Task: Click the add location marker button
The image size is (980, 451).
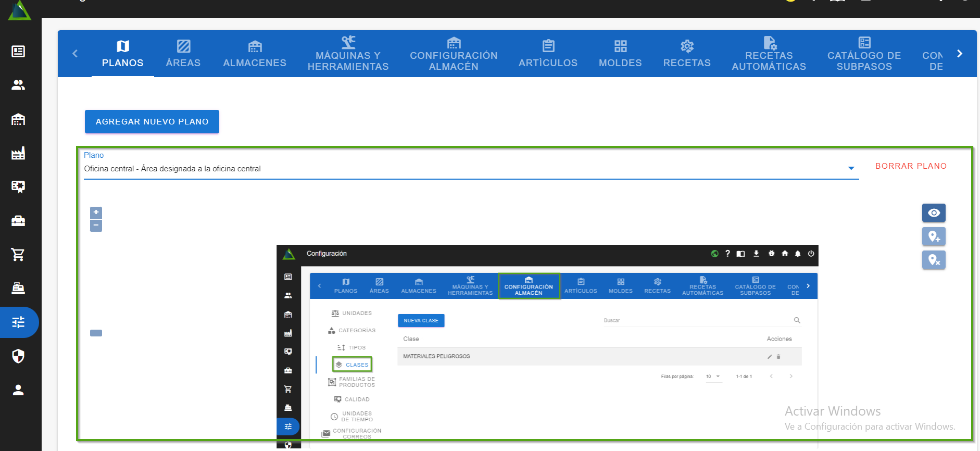Action: tap(934, 236)
